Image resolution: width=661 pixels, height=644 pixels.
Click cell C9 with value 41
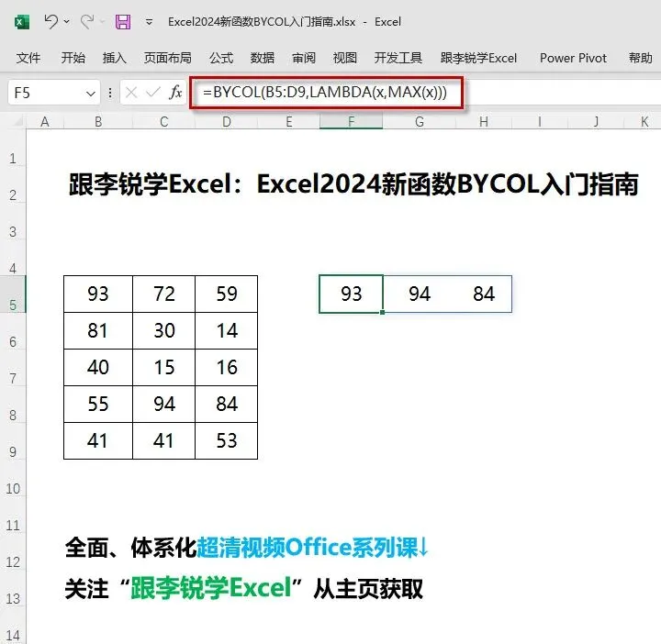[x=164, y=440]
